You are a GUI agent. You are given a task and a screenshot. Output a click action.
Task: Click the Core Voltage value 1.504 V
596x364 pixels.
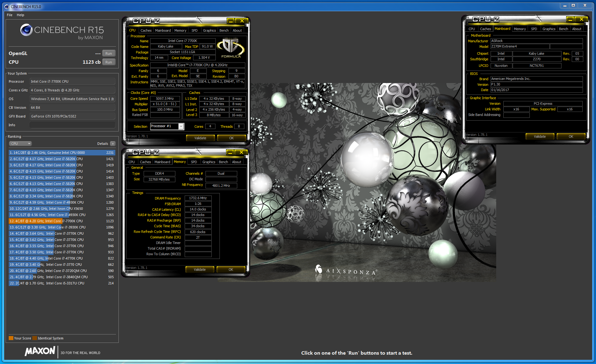pyautogui.click(x=204, y=58)
